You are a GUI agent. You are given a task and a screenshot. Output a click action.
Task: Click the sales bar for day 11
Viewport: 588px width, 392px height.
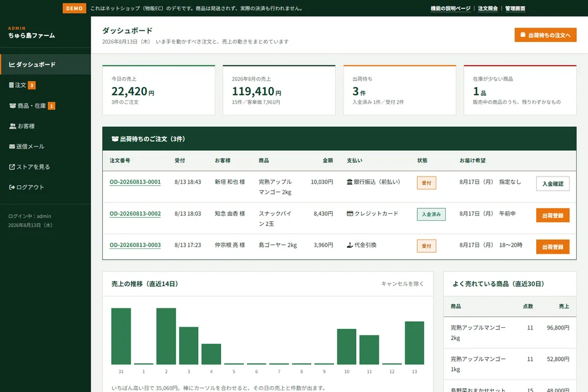point(369,350)
